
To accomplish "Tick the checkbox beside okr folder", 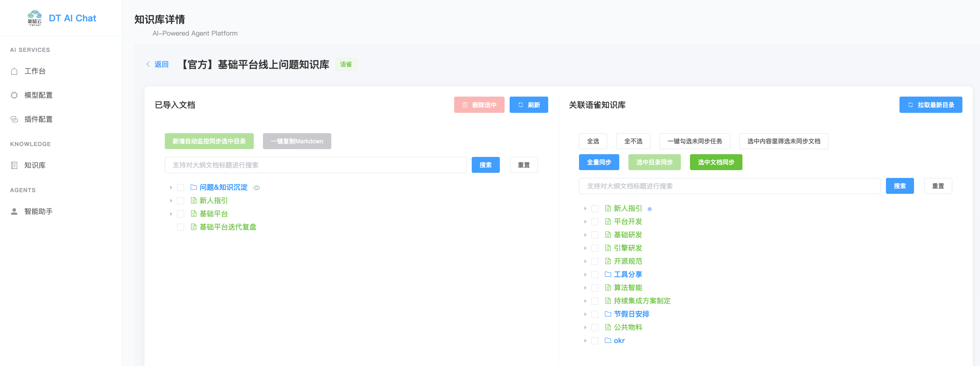I will (x=594, y=341).
